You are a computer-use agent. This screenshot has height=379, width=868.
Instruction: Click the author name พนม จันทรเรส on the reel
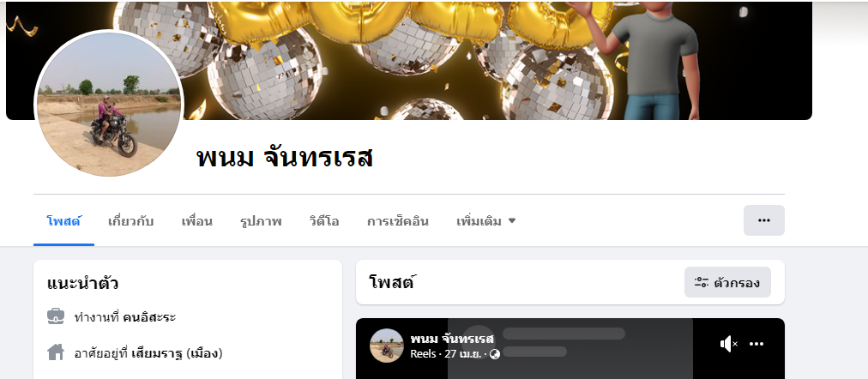tap(452, 338)
